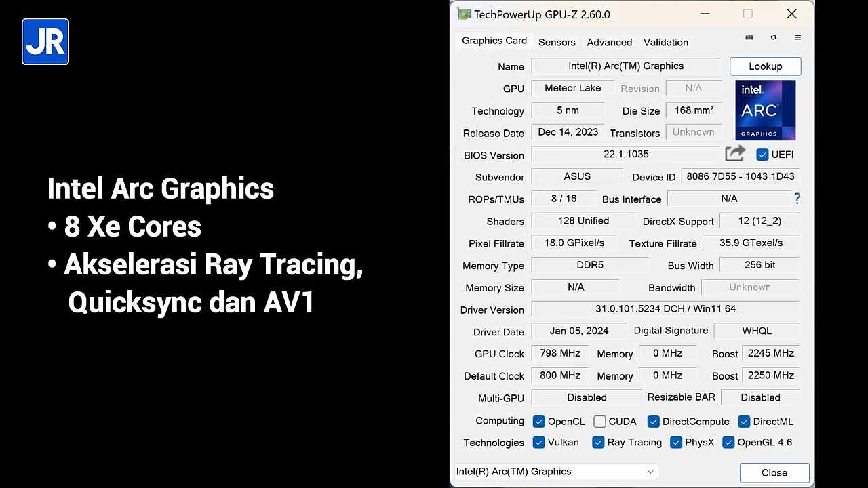Toggle the DirectML checkbox

(x=744, y=422)
